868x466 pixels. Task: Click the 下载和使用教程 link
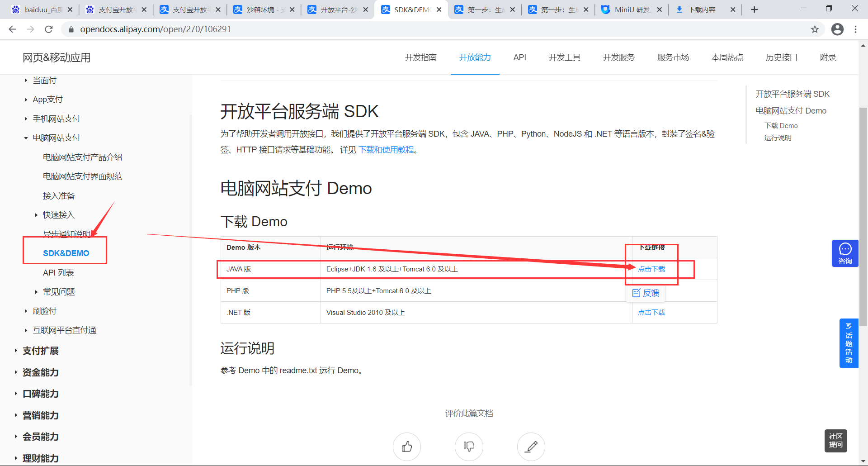(x=386, y=150)
